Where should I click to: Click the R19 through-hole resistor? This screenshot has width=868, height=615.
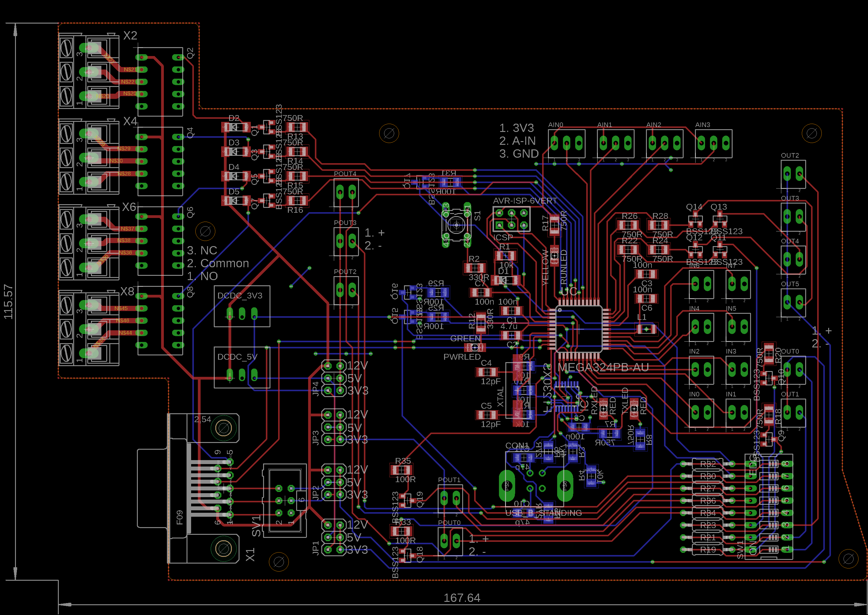coord(708,549)
